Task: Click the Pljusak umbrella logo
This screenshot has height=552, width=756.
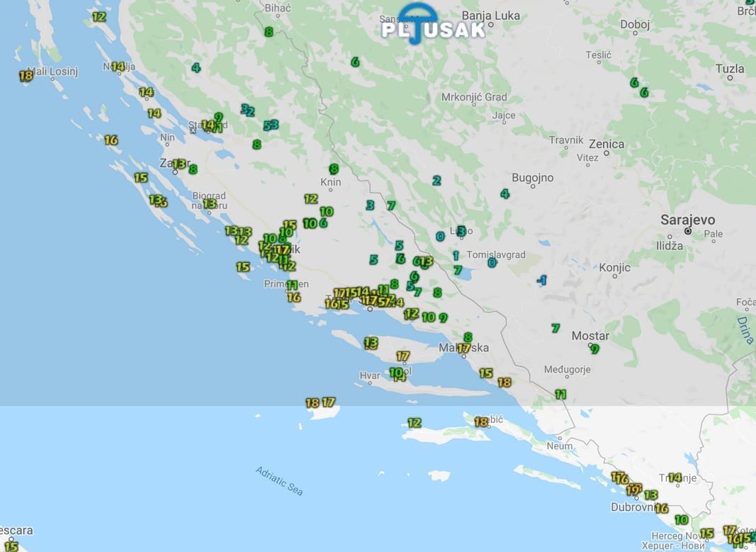Action: (433, 24)
